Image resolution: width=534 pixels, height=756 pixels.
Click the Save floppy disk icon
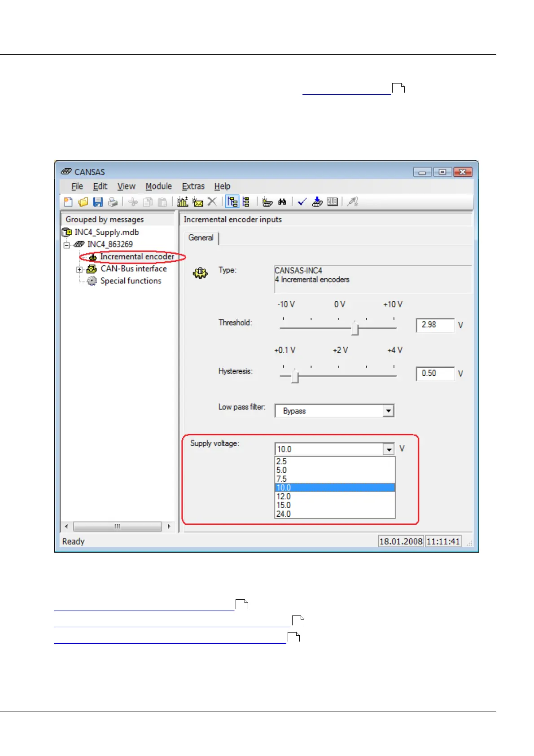(x=98, y=202)
